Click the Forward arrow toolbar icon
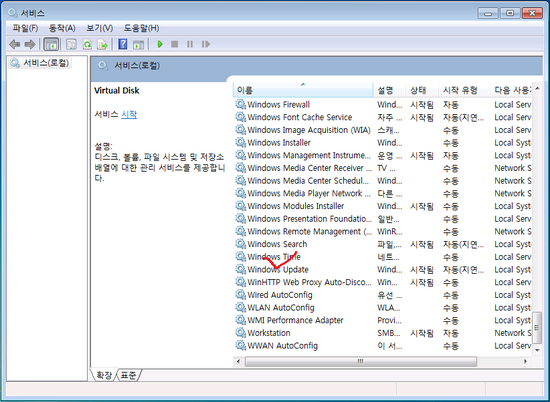Viewport: 550px width, 402px height. [30, 44]
